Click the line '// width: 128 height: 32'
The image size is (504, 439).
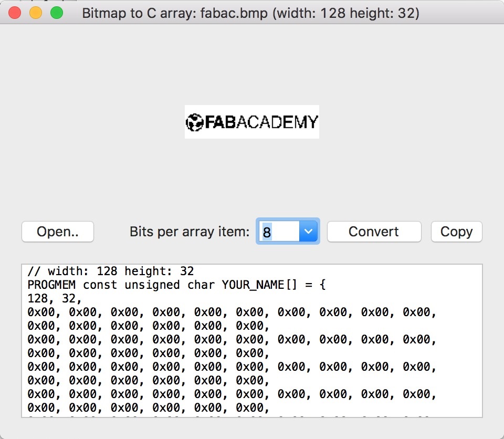[111, 271]
